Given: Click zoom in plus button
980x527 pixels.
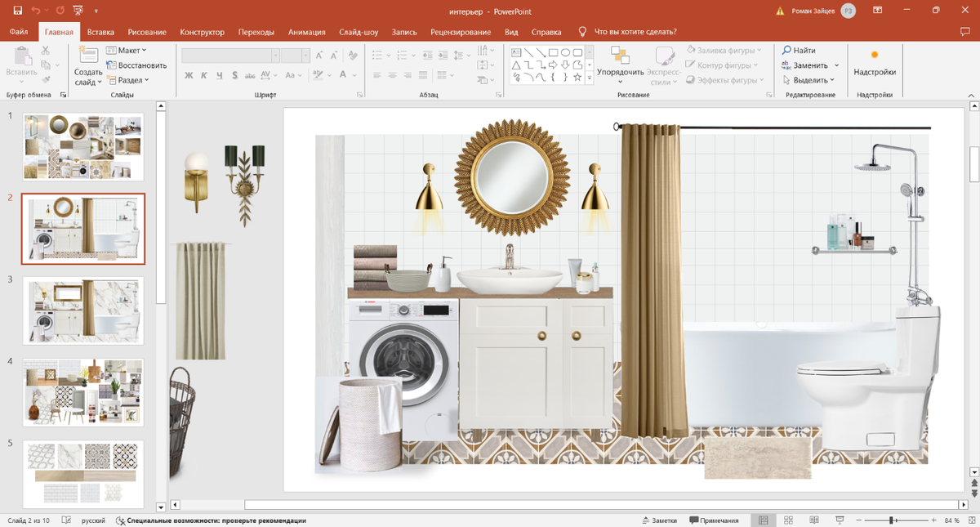Looking at the screenshot, I should (x=934, y=520).
